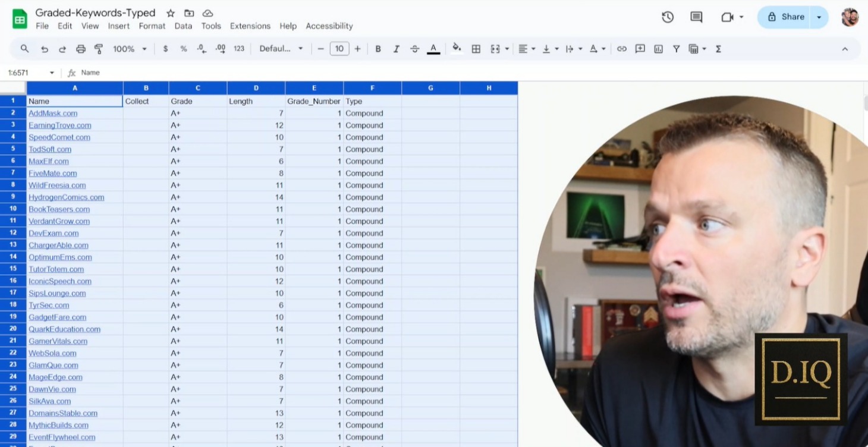Create a filter
Viewport: 868px width, 447px height.
676,49
